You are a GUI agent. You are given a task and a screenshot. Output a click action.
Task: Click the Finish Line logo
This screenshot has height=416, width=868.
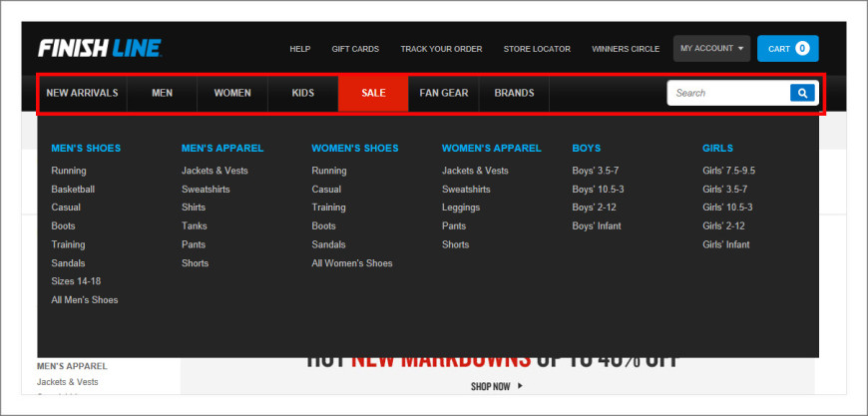point(100,48)
